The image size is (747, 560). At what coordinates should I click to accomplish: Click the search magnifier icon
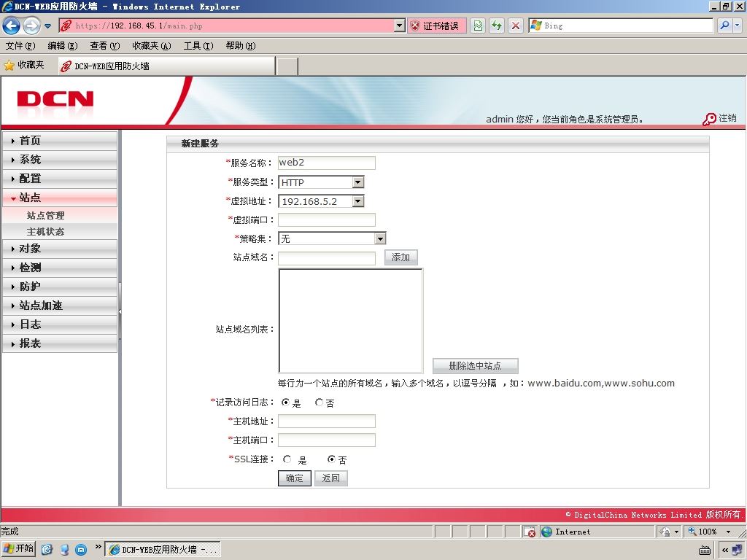[x=724, y=26]
